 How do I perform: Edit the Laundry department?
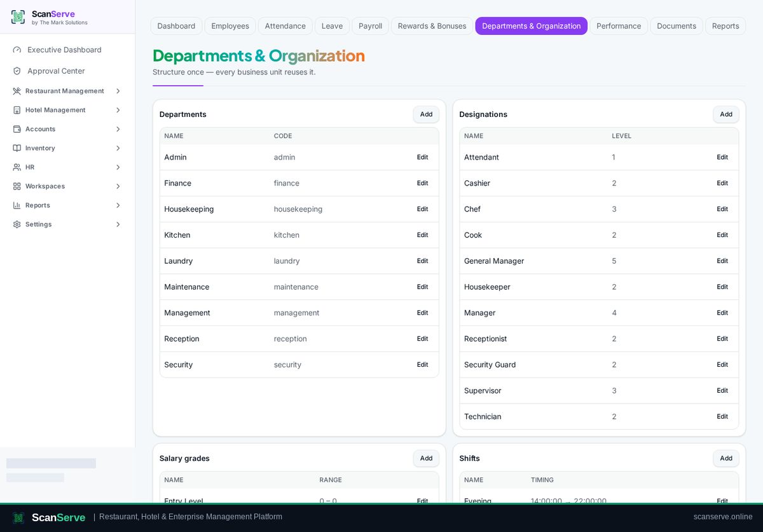pos(422,261)
